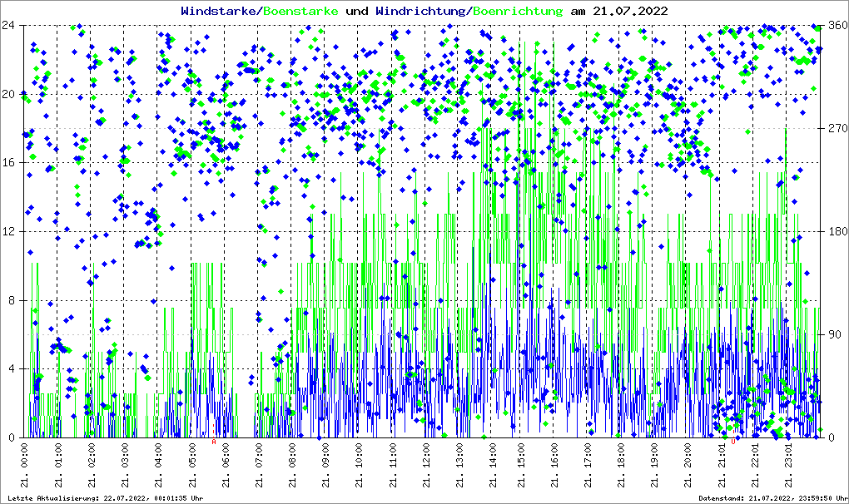Select the '21. 23:01' time axis label

tap(788, 467)
